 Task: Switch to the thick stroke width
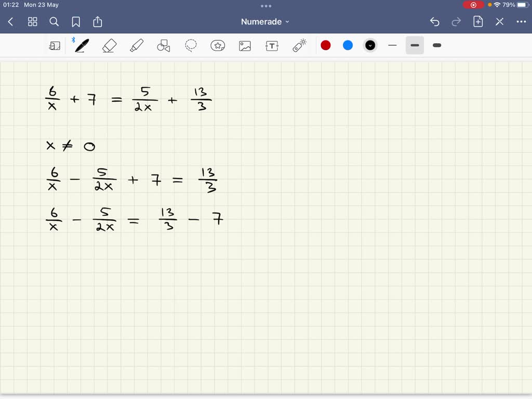pos(436,45)
